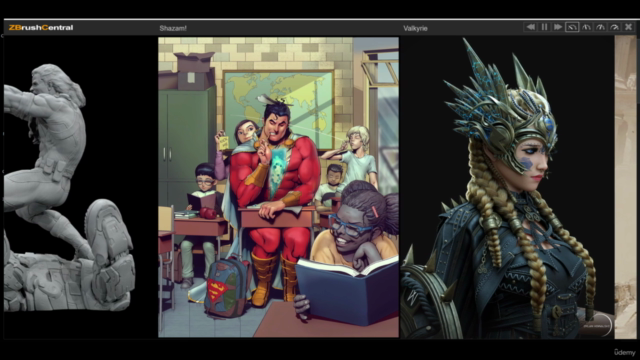Select the second fastest speed gauge
This screenshot has width=640, height=360.
point(600,27)
